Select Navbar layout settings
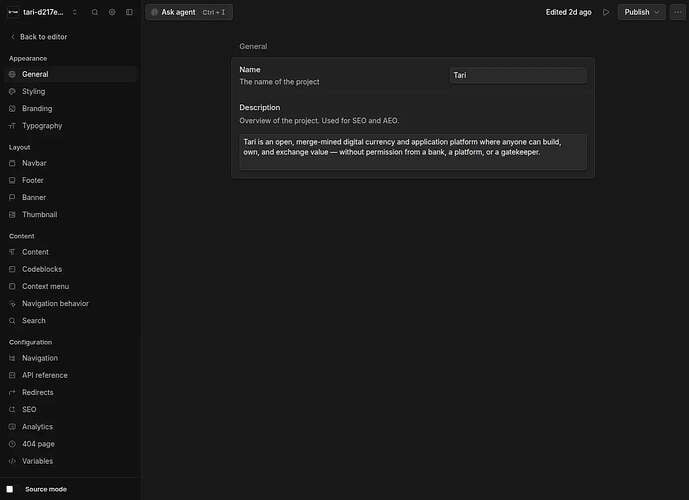The width and height of the screenshot is (689, 500). (70, 163)
